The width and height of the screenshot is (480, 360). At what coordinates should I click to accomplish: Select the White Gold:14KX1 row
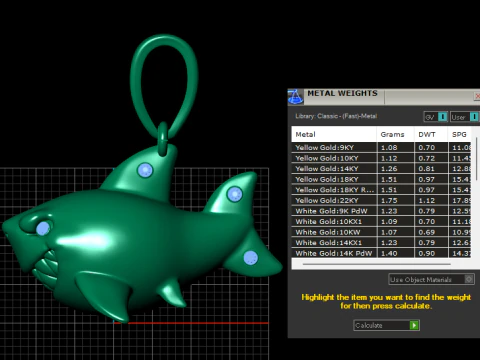pos(381,243)
